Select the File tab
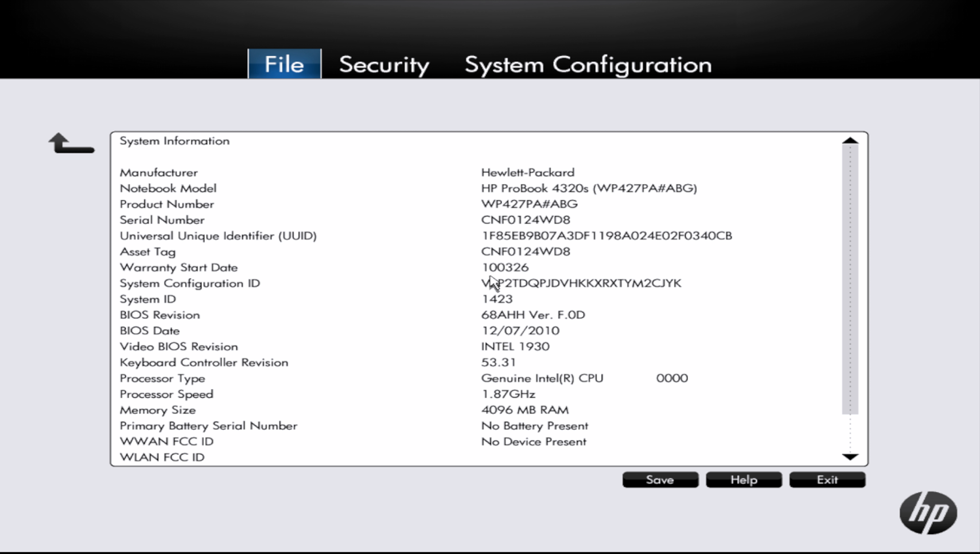This screenshot has height=554, width=980. (x=284, y=64)
